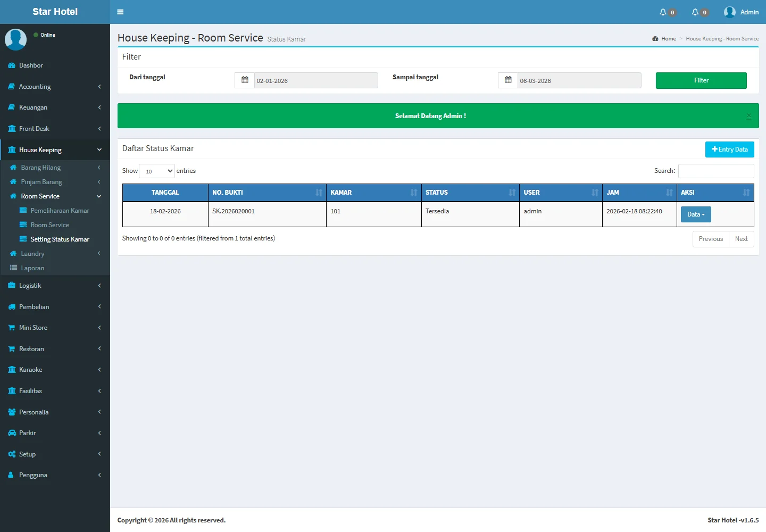The image size is (766, 532).
Task: Dismiss the Selamat Datang welcome banner
Action: (x=748, y=116)
